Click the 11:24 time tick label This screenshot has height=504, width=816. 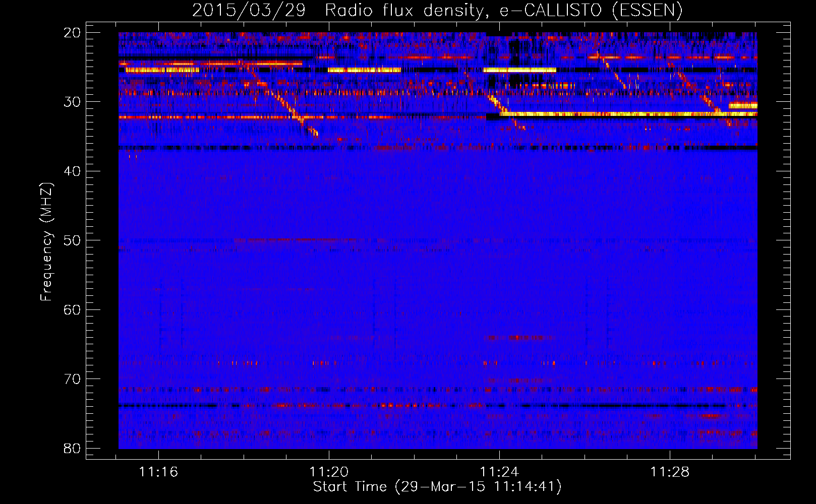(500, 472)
